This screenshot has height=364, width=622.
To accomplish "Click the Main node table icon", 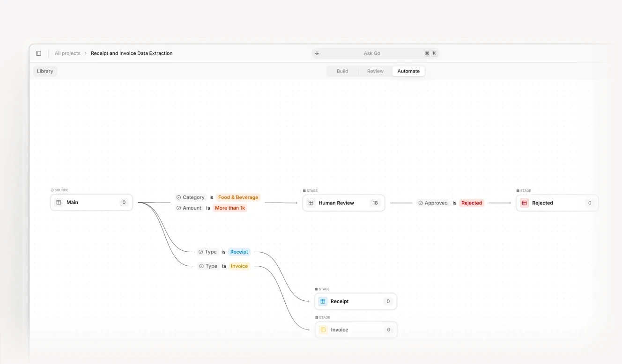I will (59, 203).
